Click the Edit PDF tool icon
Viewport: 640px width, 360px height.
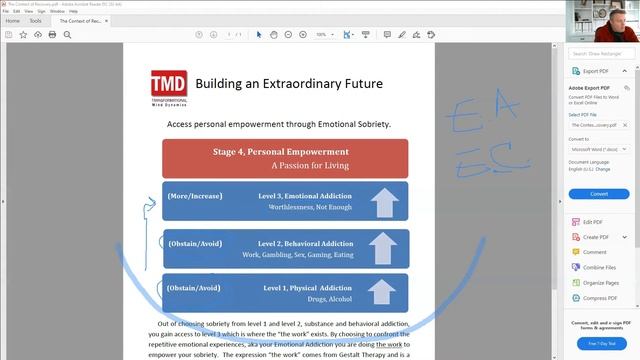(576, 222)
